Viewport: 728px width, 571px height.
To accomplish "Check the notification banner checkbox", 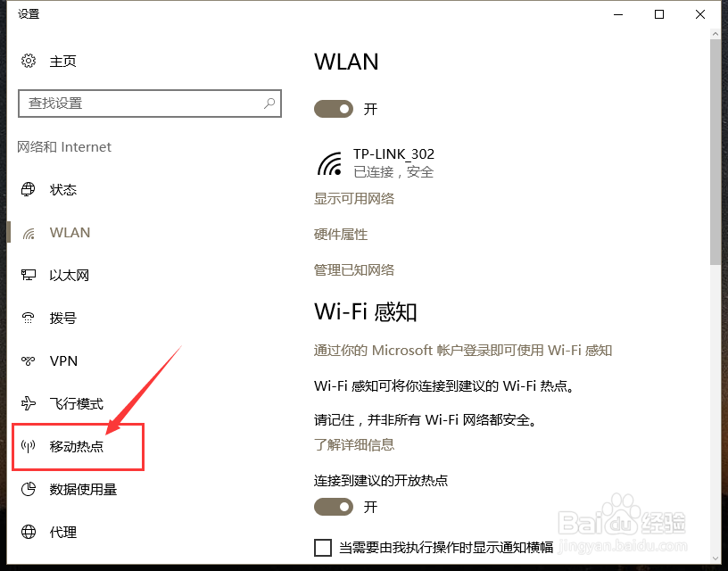I will click(323, 547).
